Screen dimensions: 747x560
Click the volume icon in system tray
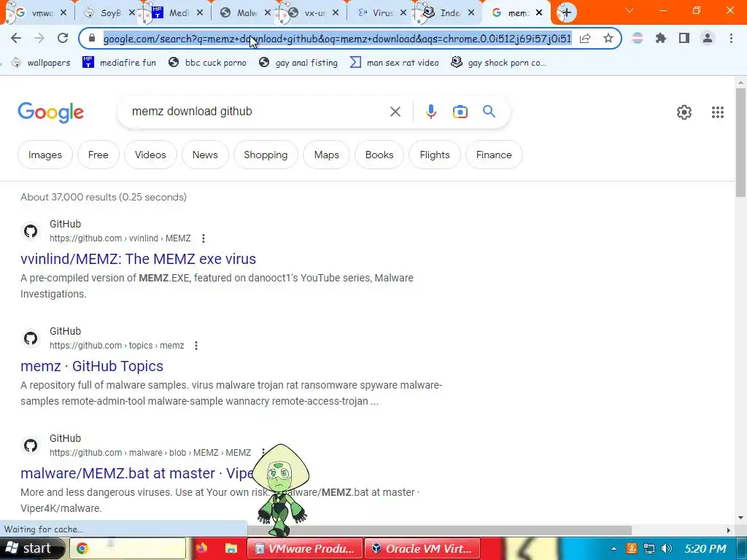coord(667,548)
